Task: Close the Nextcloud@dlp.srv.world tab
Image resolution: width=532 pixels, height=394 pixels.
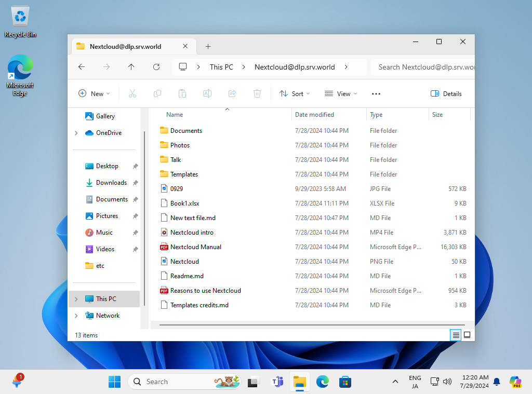Action: point(185,46)
